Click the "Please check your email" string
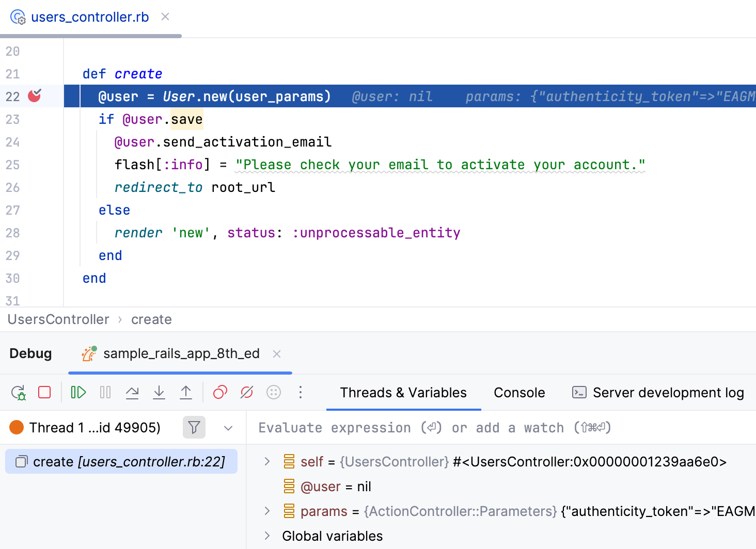 (x=440, y=165)
